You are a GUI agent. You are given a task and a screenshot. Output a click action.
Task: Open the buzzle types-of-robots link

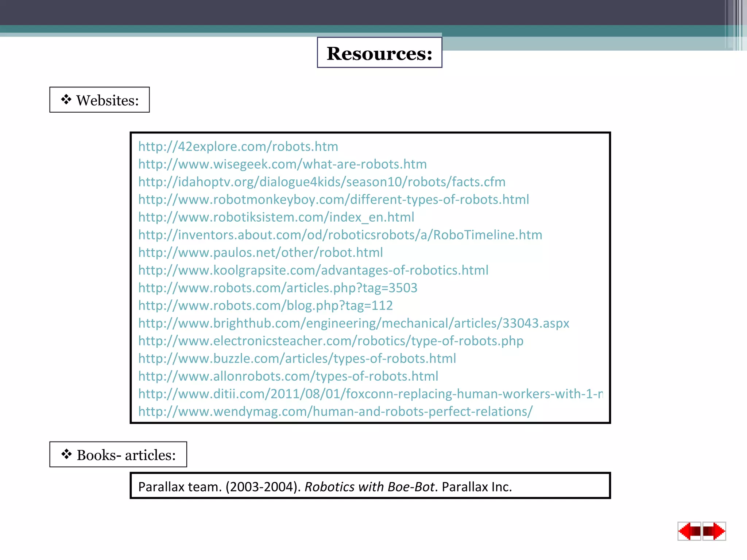point(297,359)
